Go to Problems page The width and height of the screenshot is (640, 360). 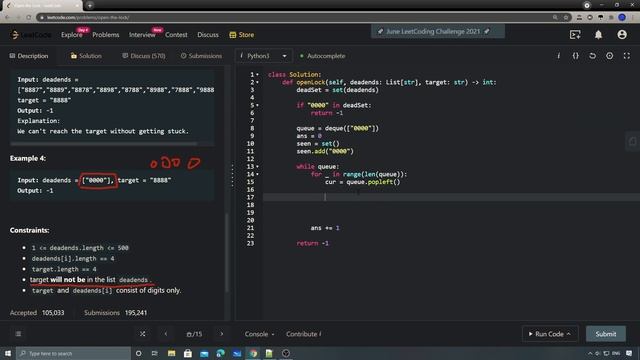106,35
